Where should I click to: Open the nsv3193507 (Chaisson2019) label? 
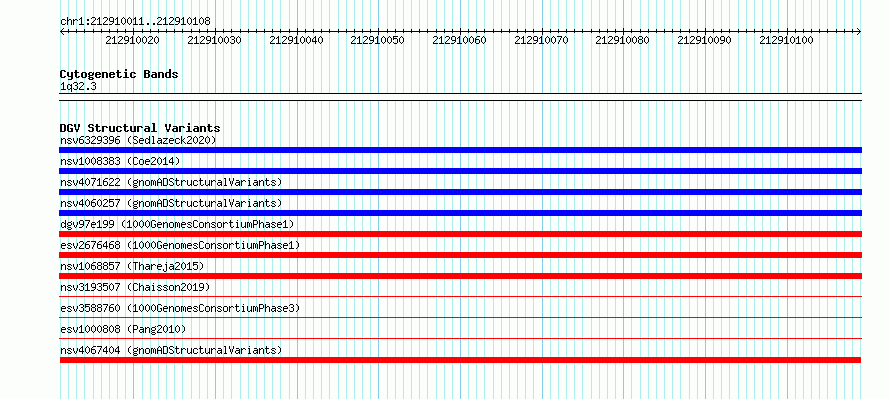click(x=135, y=287)
